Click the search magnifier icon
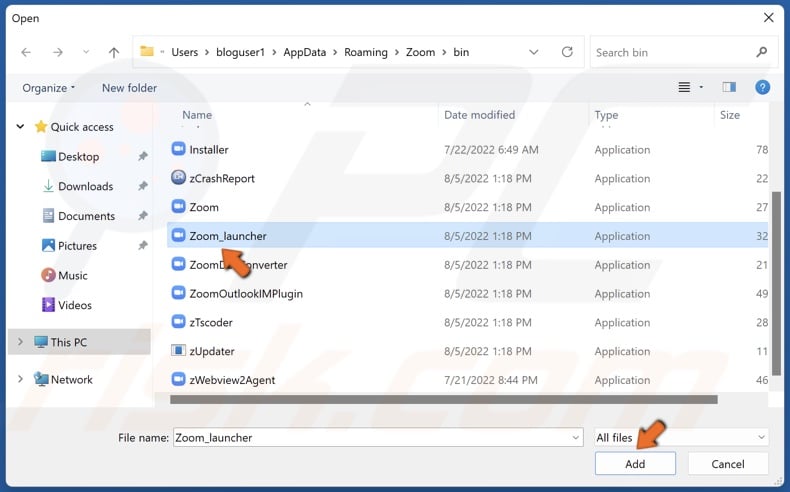790x492 pixels. click(762, 52)
